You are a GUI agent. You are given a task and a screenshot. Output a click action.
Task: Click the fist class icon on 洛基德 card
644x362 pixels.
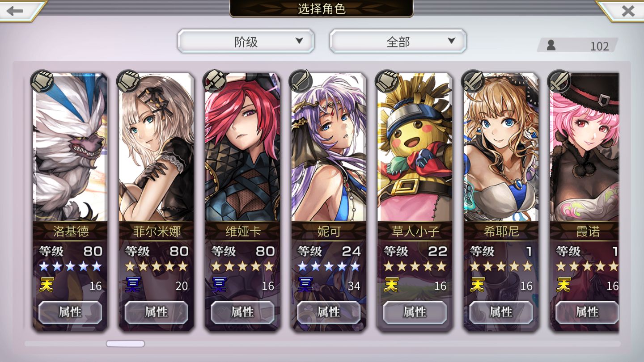pyautogui.click(x=42, y=81)
